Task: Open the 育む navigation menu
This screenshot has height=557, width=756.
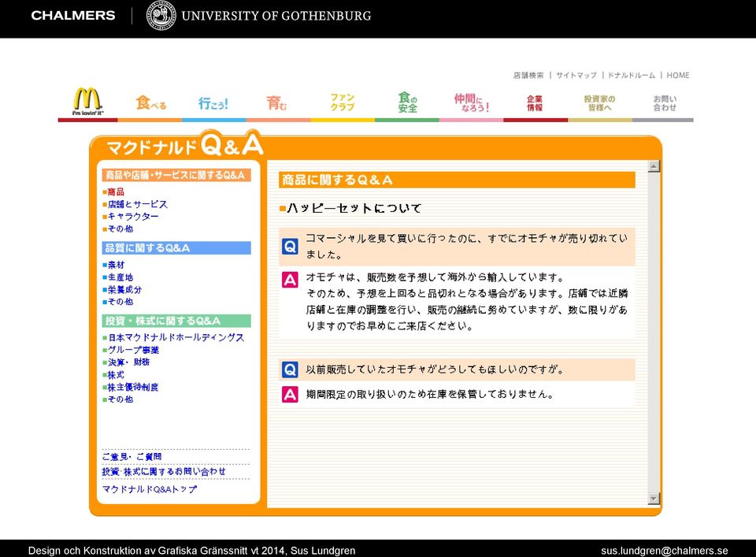Action: pos(276,102)
